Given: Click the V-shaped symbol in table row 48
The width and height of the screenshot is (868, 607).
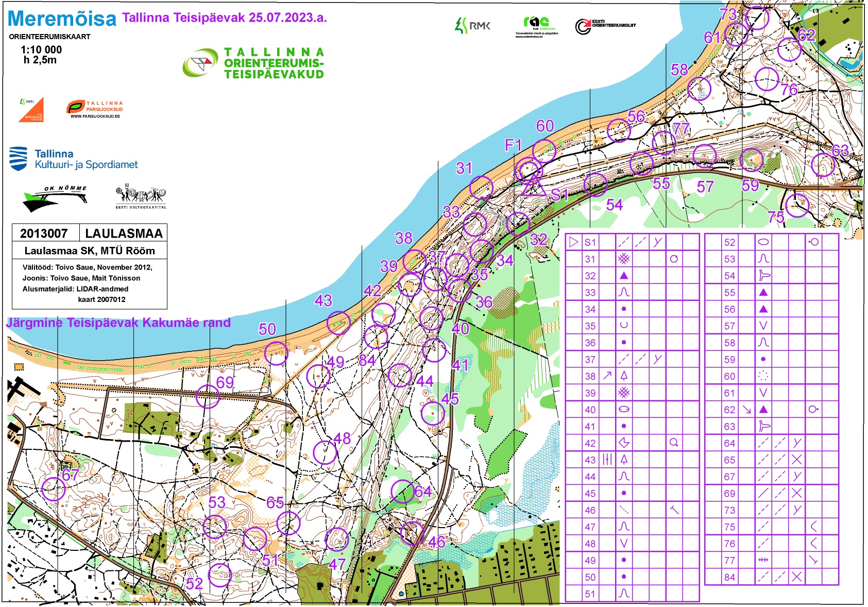Looking at the screenshot, I should pyautogui.click(x=624, y=543).
